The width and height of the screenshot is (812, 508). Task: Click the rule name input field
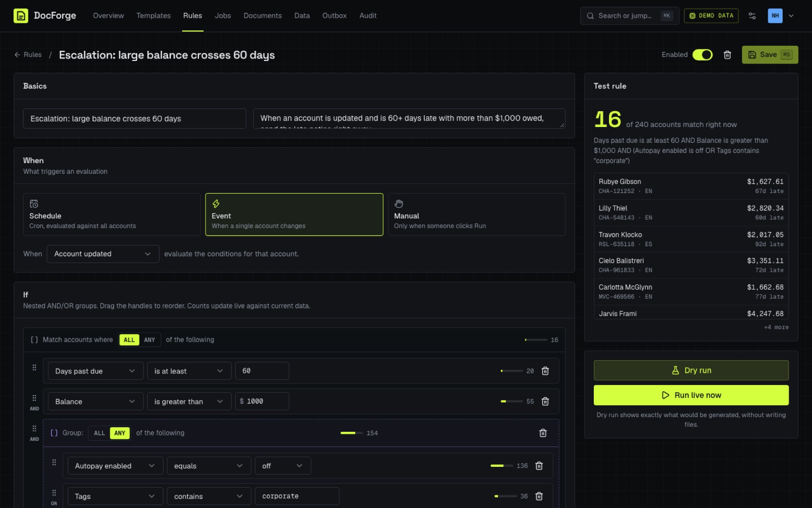tap(134, 118)
